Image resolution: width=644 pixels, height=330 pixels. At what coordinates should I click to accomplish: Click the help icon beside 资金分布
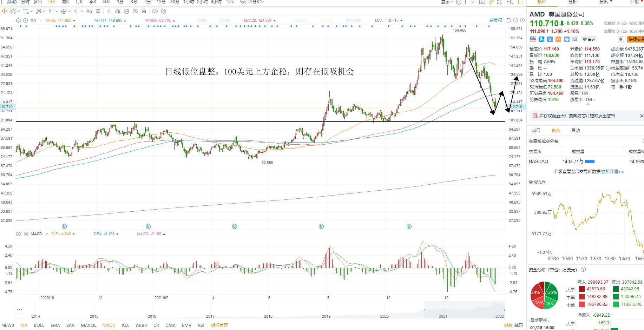(x=583, y=269)
